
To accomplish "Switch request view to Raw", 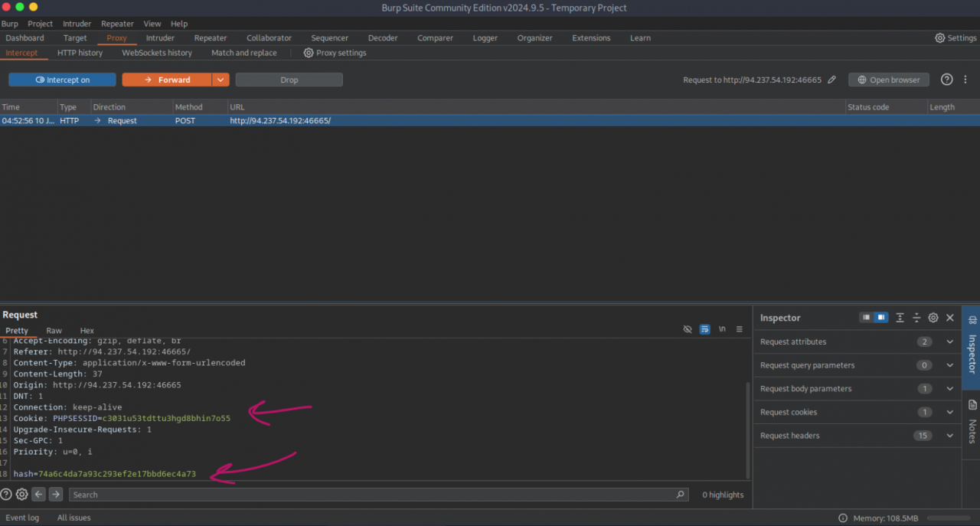I will (54, 331).
